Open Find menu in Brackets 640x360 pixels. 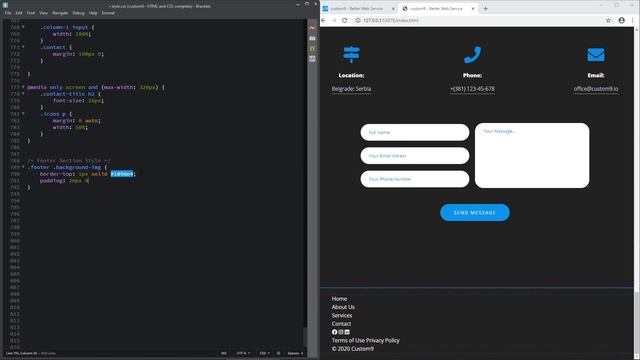pos(31,13)
